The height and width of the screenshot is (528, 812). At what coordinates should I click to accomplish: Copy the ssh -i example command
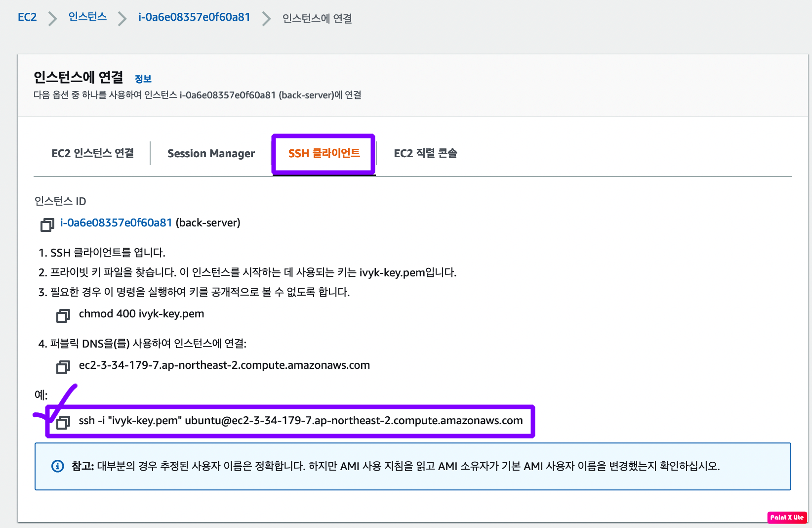63,422
